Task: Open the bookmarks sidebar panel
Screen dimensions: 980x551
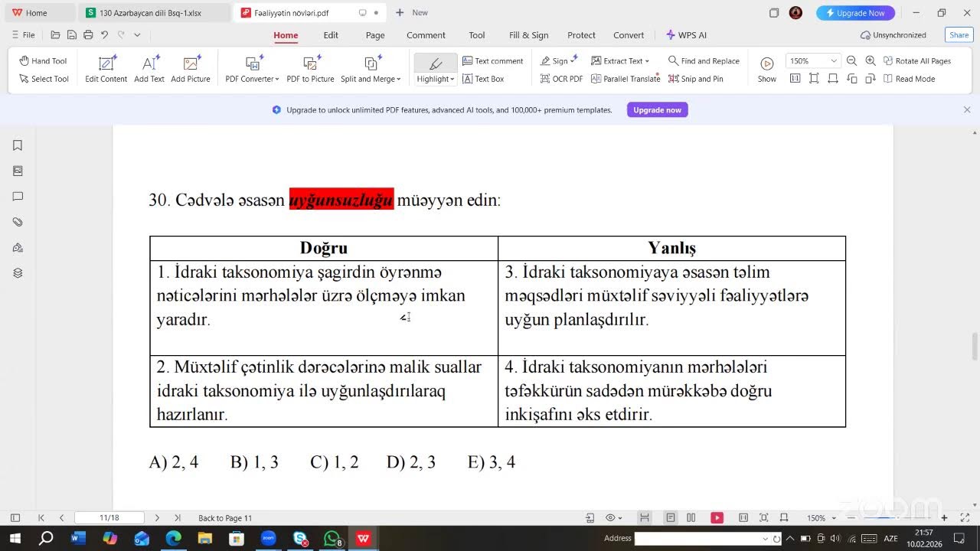Action: [x=18, y=145]
